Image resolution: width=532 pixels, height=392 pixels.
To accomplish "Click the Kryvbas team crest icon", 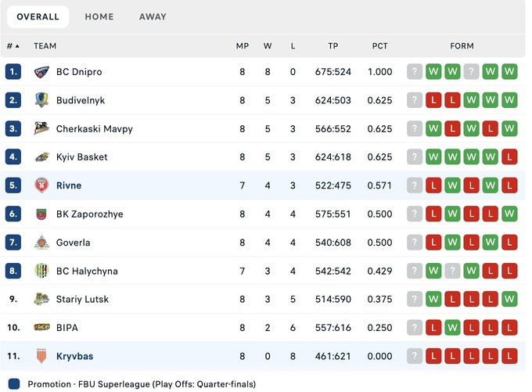I will 41,356.
